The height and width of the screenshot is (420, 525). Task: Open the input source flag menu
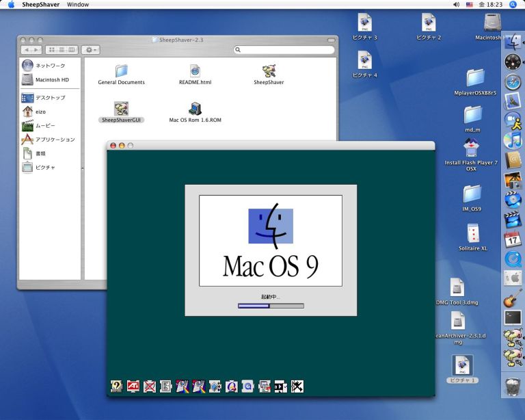tap(470, 4)
